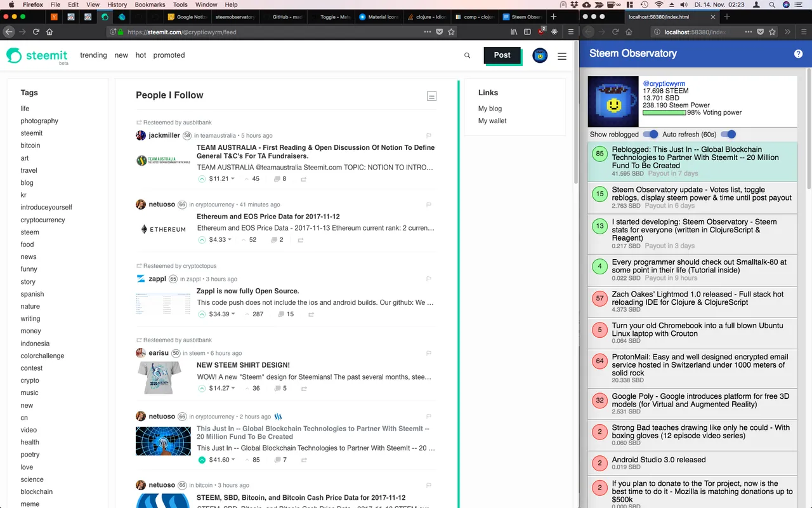812x508 pixels.
Task: Open a new tab in the localhost window
Action: (727, 17)
